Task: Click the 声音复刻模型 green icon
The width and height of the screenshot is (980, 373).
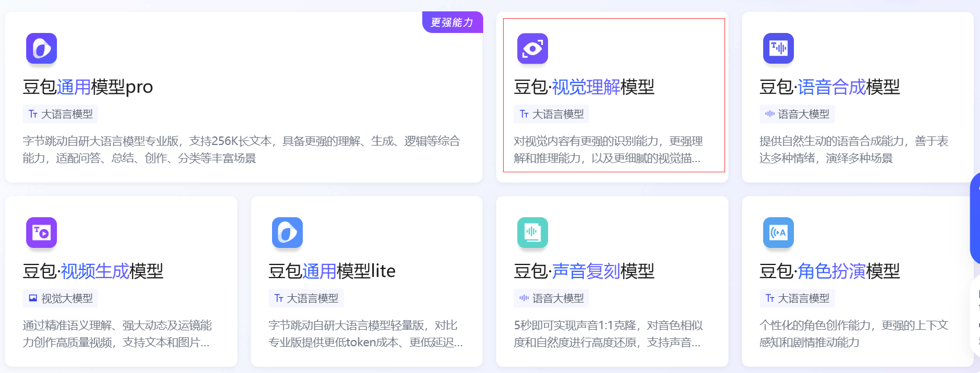Action: [x=533, y=233]
